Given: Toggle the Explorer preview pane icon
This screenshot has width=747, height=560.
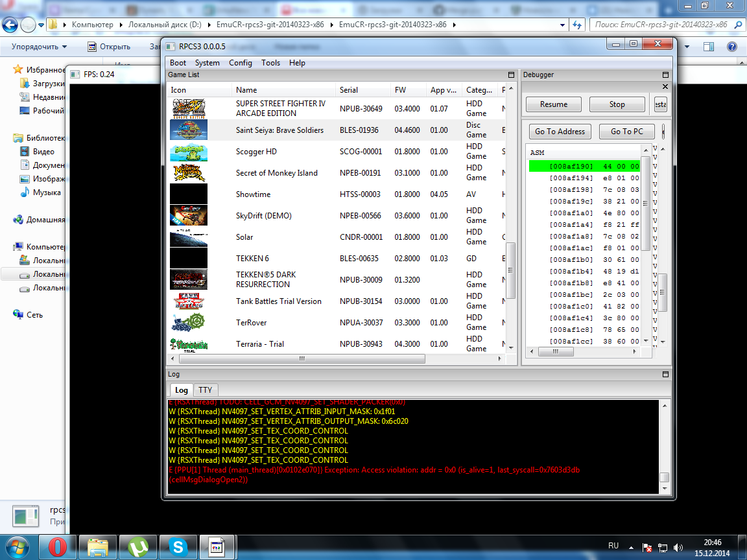Looking at the screenshot, I should [x=708, y=47].
